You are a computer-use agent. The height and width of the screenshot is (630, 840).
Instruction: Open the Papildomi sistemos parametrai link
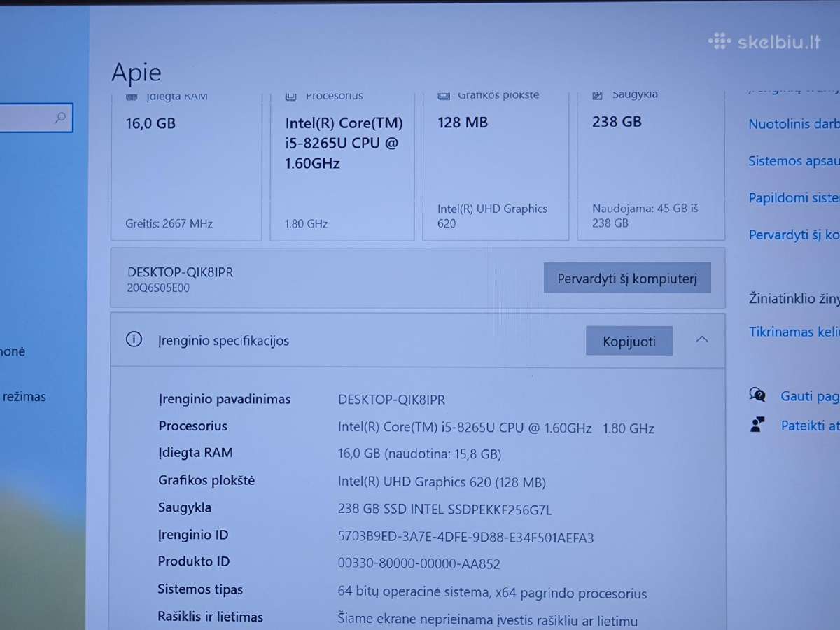pos(794,198)
